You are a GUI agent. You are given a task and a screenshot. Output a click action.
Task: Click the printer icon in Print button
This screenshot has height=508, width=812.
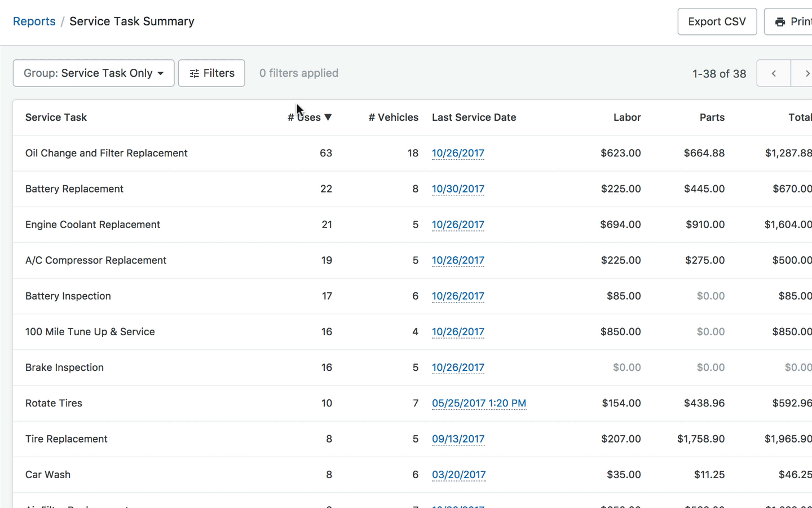[x=780, y=22]
